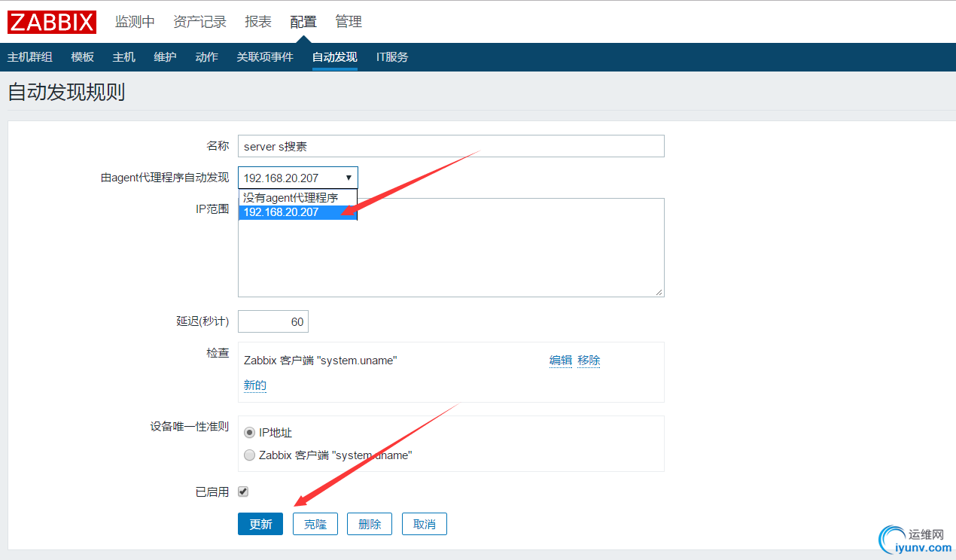Click the 自动发现规则 page heading

coord(66,93)
